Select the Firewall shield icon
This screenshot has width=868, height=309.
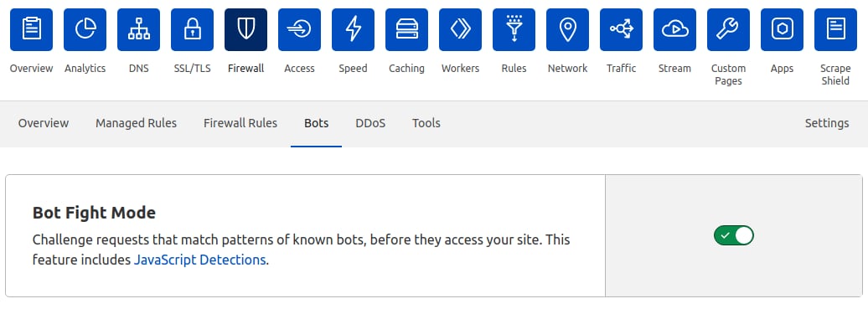[245, 30]
